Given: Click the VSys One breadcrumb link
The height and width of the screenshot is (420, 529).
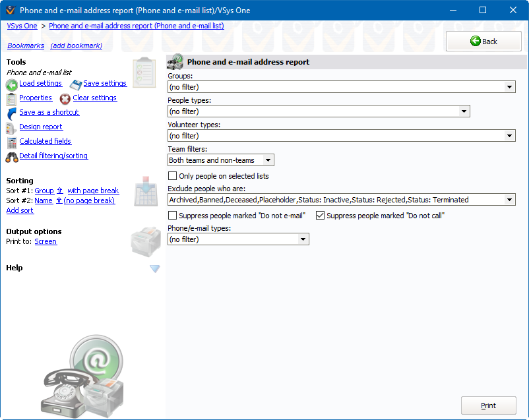Looking at the screenshot, I should [22, 26].
